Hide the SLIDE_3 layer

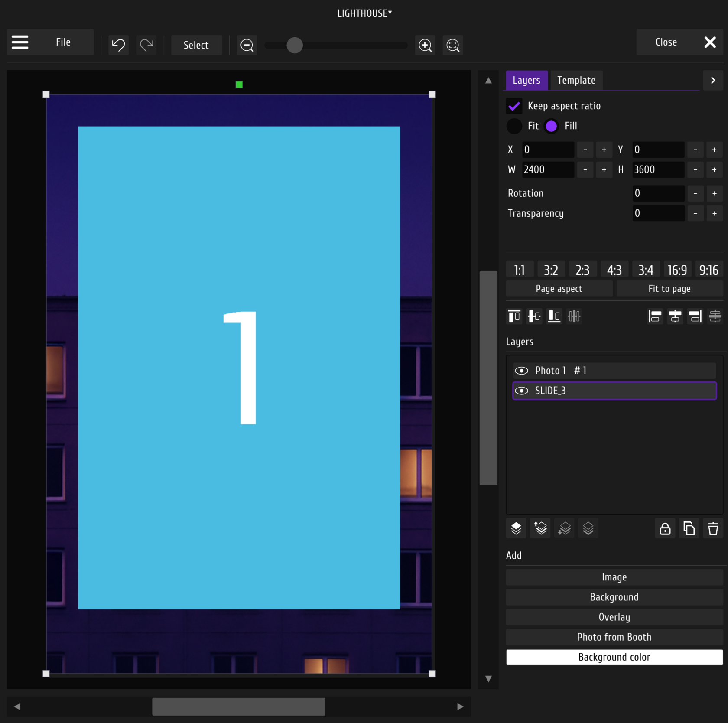(x=521, y=391)
